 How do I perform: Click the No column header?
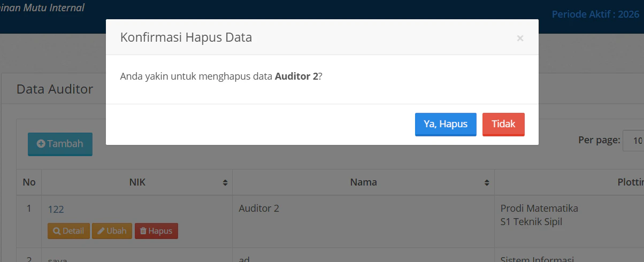(x=29, y=182)
